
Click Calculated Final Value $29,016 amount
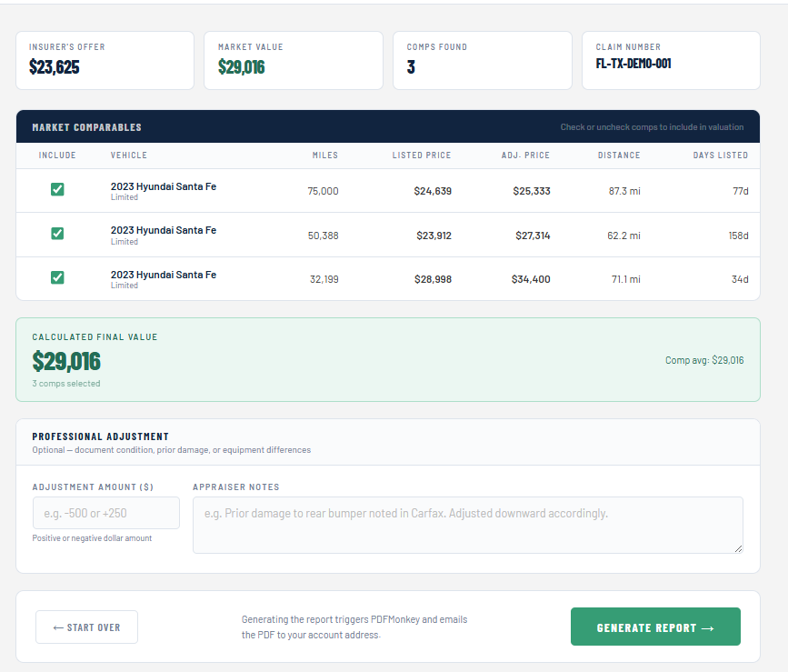(x=66, y=361)
